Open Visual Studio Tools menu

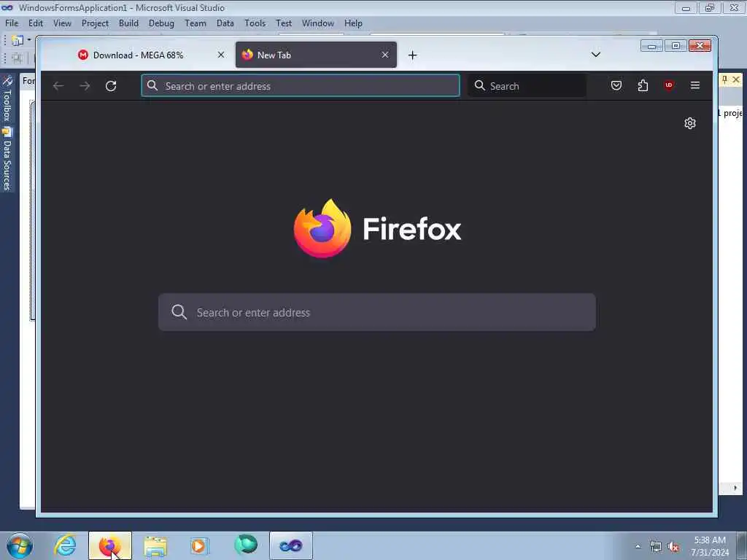[255, 23]
